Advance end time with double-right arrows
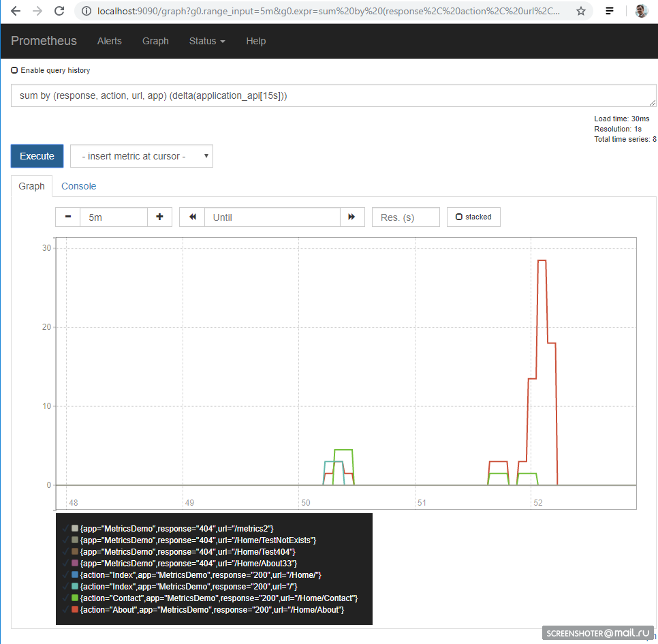Screen dimensions: 658x644 (352, 217)
